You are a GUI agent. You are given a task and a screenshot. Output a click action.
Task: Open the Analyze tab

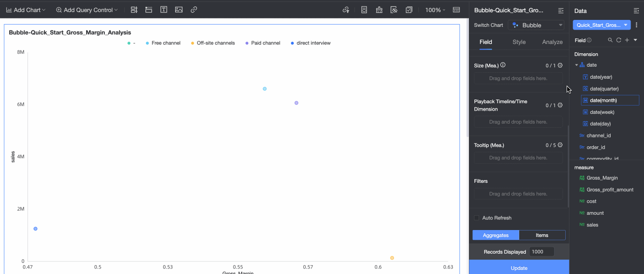[552, 42]
